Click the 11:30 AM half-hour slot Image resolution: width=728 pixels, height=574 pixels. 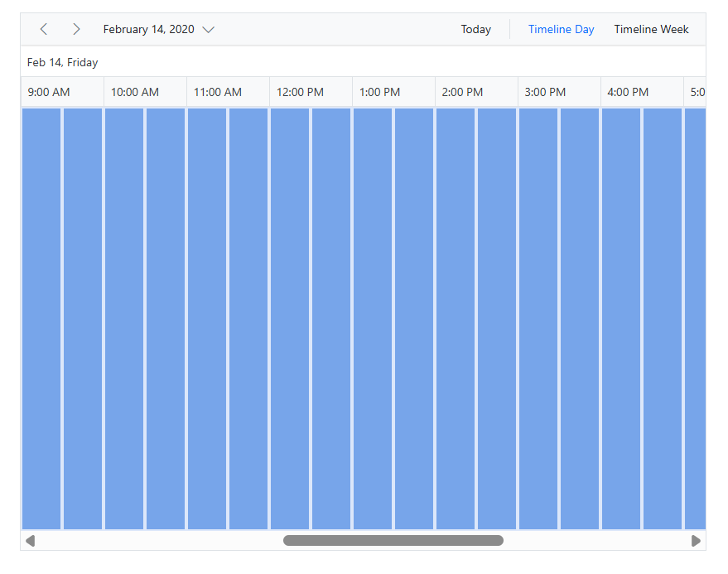[248, 319]
